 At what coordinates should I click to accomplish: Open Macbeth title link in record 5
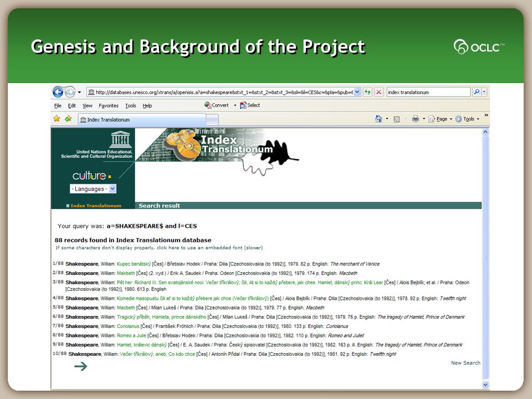click(126, 308)
